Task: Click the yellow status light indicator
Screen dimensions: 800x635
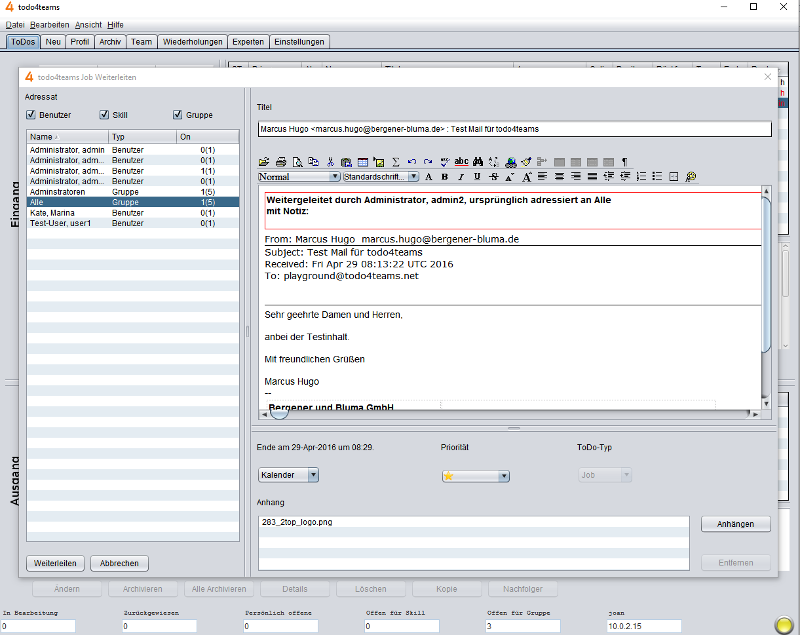Action: [x=784, y=625]
